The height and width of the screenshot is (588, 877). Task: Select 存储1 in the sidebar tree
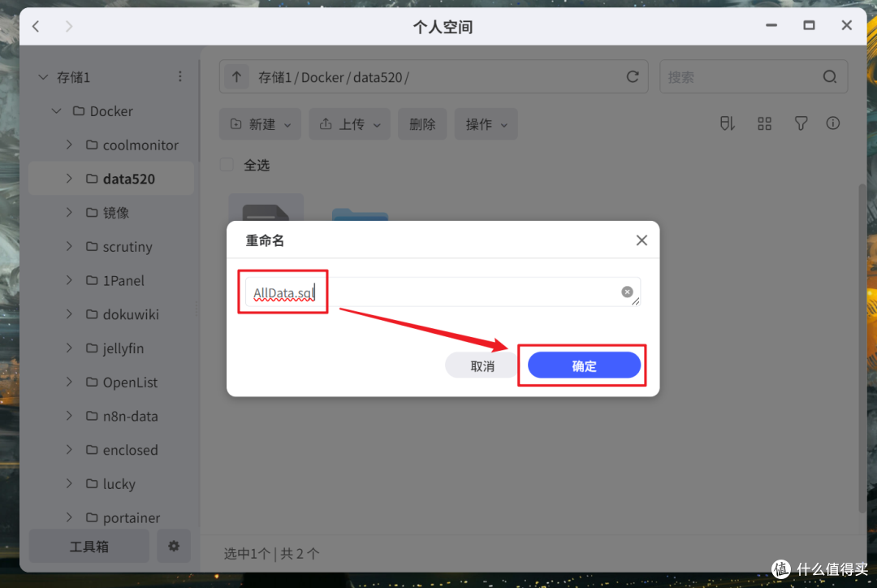pos(73,77)
